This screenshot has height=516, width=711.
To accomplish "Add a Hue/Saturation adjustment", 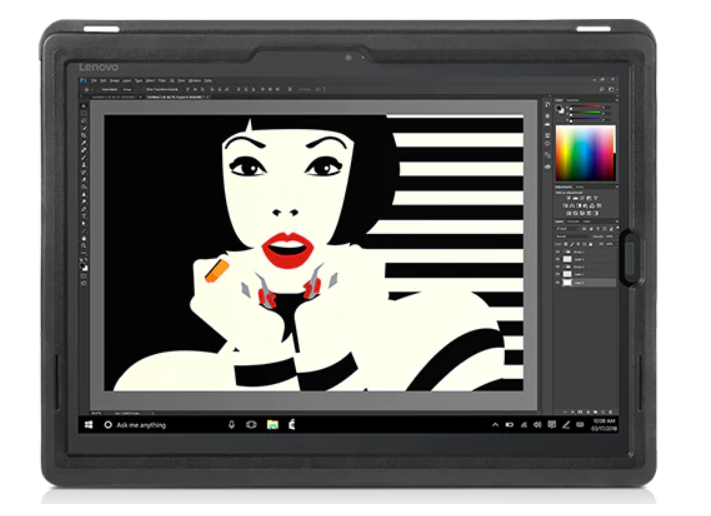I will pyautogui.click(x=565, y=206).
